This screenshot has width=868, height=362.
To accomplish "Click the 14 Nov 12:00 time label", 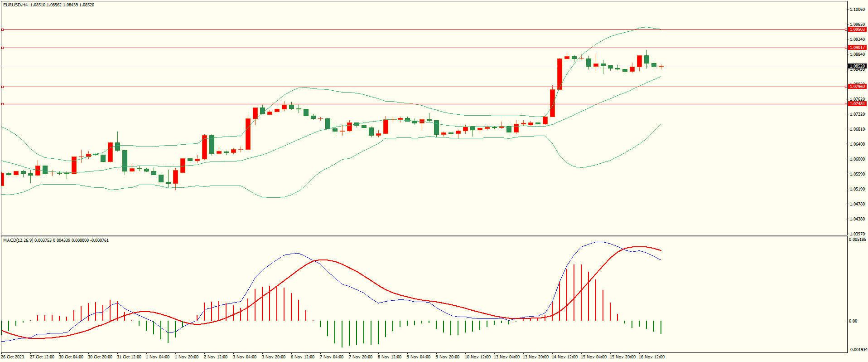I will (x=564, y=357).
